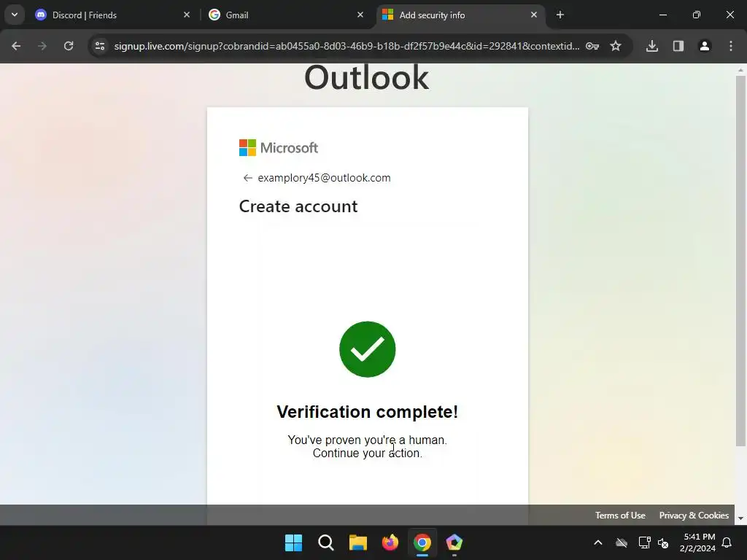The image size is (747, 560).
Task: Click the scrollbar down arrow
Action: tap(740, 518)
